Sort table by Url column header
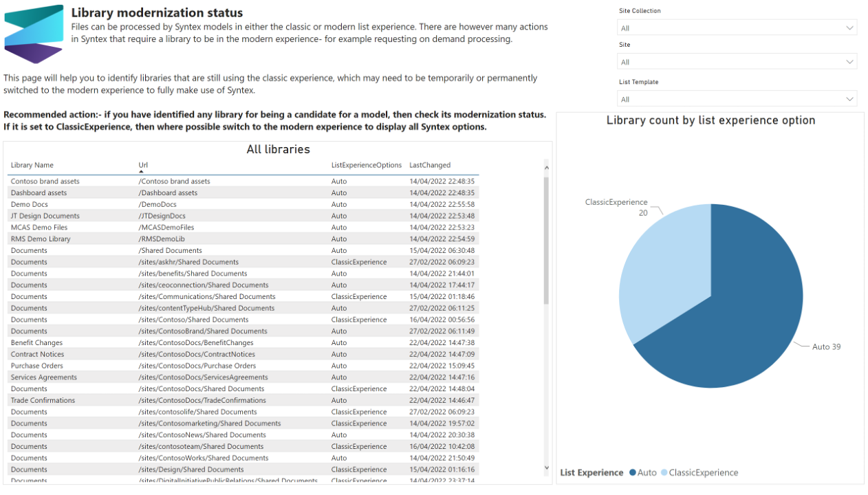The height and width of the screenshot is (495, 868). point(143,165)
